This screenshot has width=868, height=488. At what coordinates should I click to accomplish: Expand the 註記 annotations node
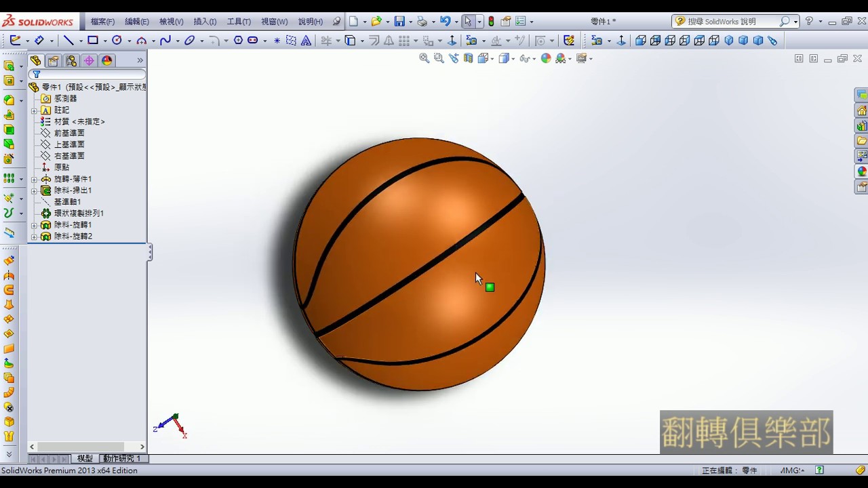click(x=34, y=110)
